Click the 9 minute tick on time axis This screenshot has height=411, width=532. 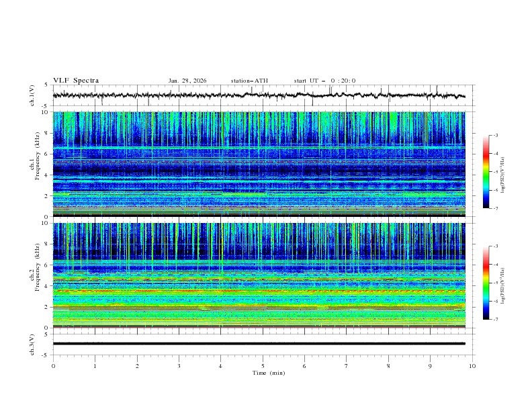tap(431, 365)
